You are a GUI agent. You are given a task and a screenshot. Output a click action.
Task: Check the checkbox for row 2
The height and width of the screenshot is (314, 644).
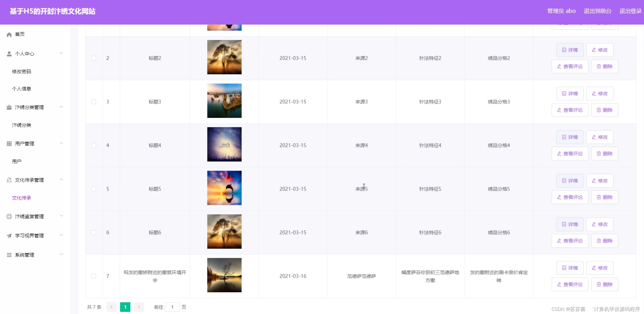coord(93,58)
